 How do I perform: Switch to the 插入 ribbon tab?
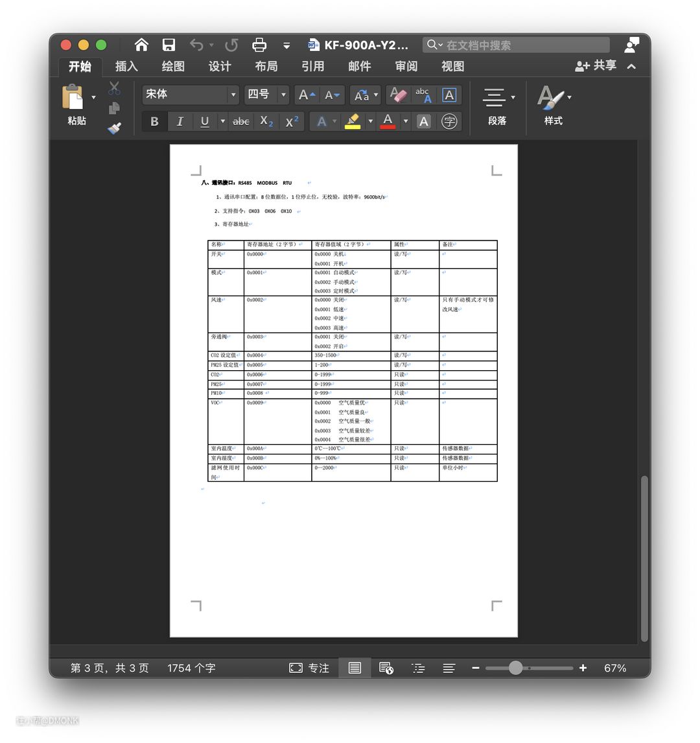tap(126, 66)
